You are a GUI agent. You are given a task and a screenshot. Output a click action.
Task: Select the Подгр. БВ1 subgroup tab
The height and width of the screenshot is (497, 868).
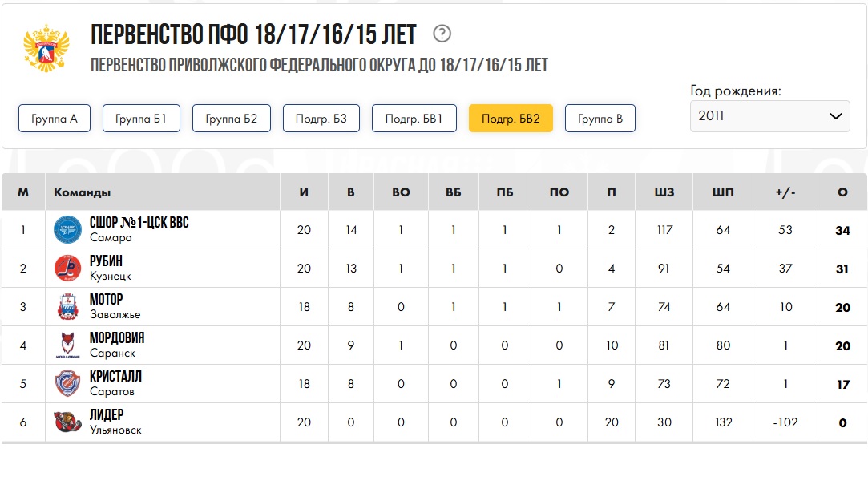[x=414, y=119]
